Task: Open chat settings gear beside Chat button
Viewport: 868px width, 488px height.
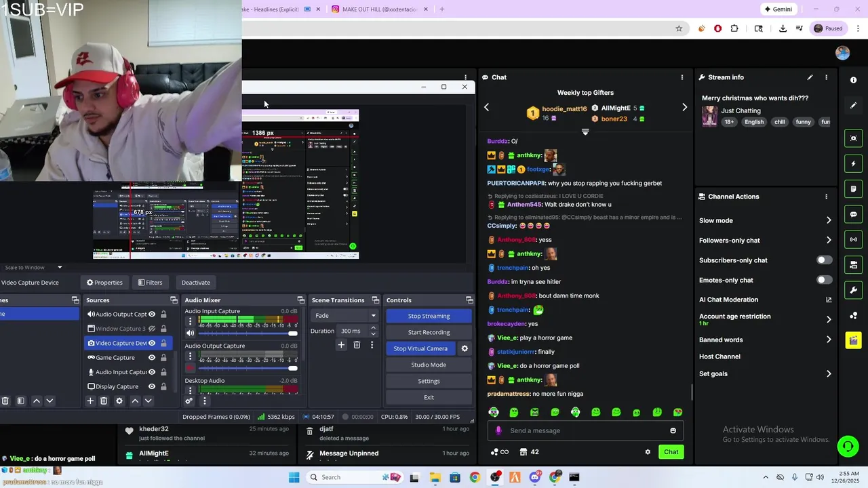Action: (648, 452)
